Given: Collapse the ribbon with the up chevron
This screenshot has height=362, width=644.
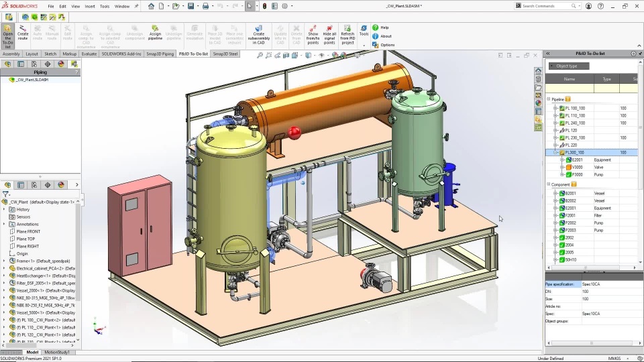Looking at the screenshot, I should pos(639,46).
